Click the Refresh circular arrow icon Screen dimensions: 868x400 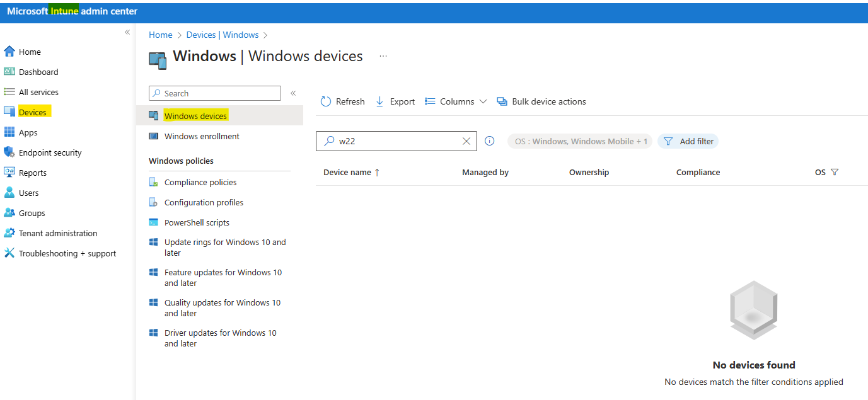tap(326, 101)
